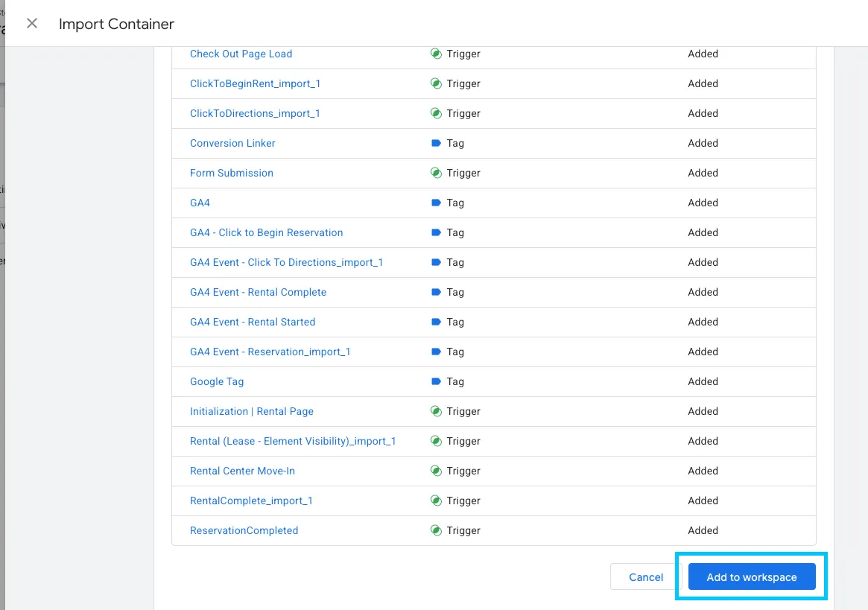868x610 pixels.
Task: Click tag icon for GA4 Event - Rental Started
Action: click(436, 323)
